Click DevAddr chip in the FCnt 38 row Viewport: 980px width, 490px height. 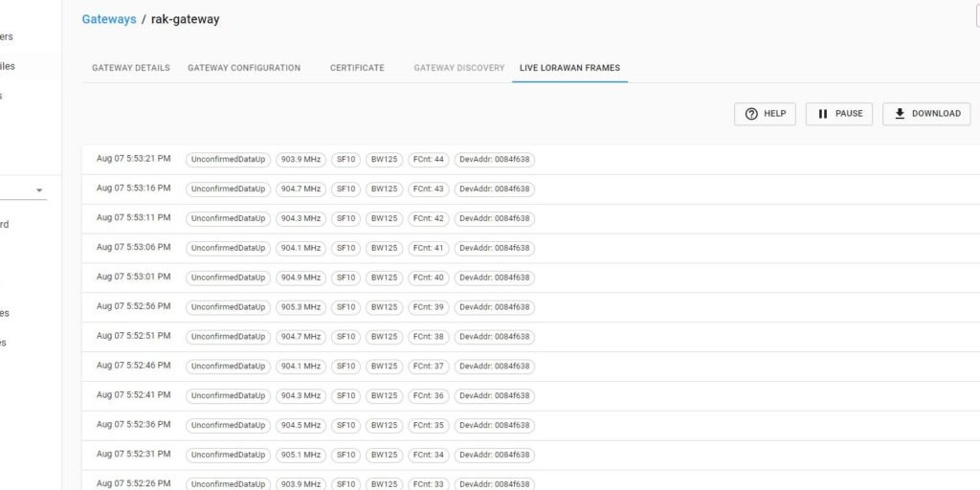pos(495,337)
